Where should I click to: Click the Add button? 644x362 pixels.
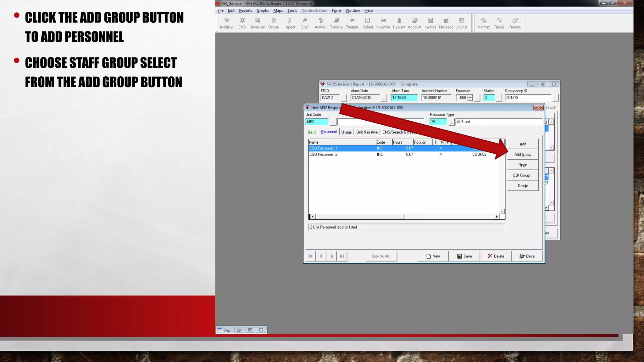click(523, 144)
